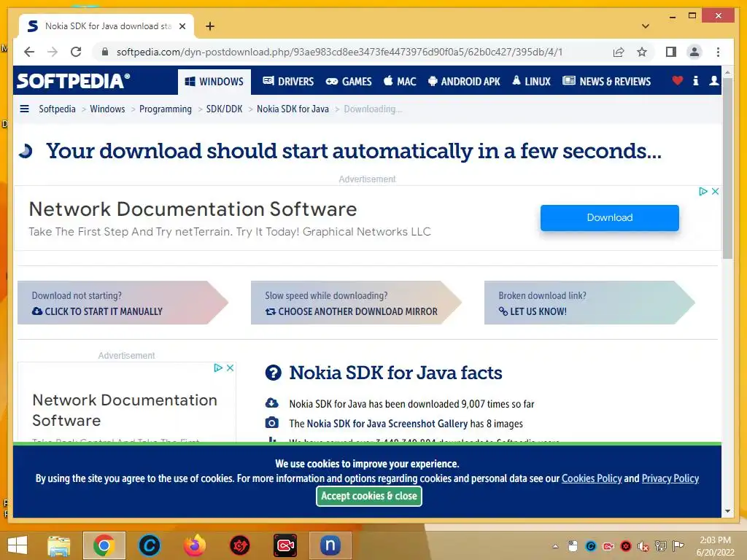Click the blue 'n' app taskbar icon
The image size is (747, 560).
tap(330, 545)
